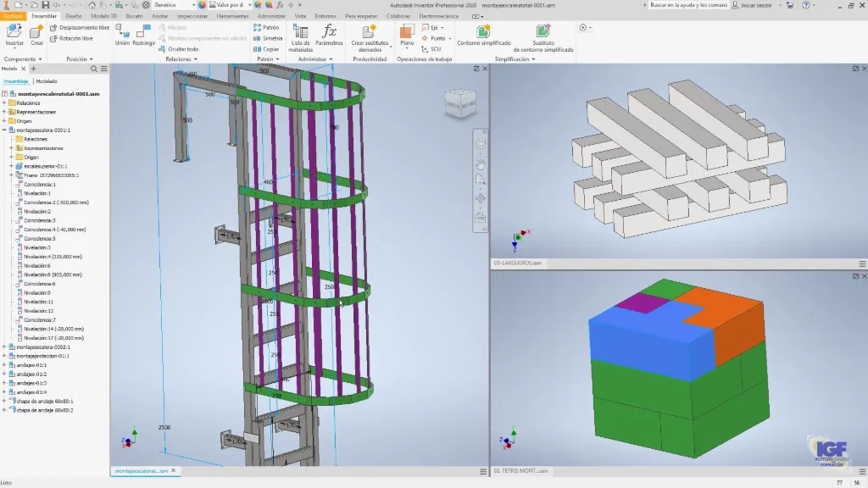868x488 pixels.
Task: Select the Plano work plane tool
Action: point(407,36)
